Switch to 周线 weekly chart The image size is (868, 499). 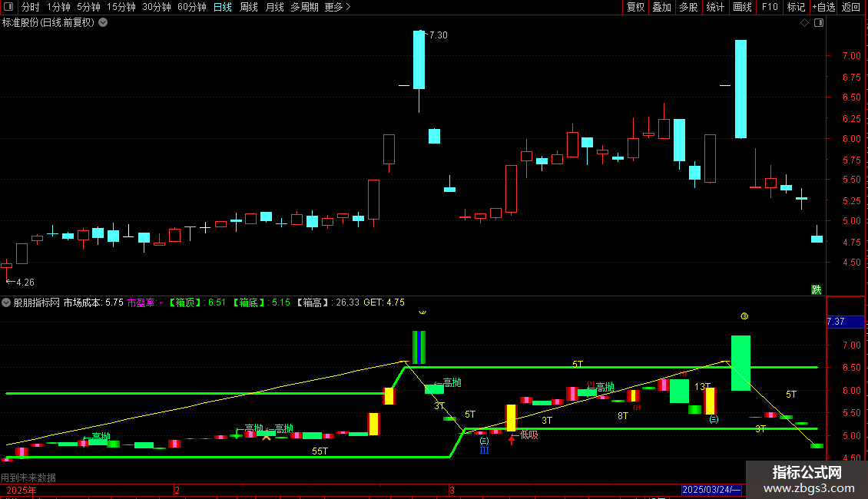pyautogui.click(x=249, y=7)
